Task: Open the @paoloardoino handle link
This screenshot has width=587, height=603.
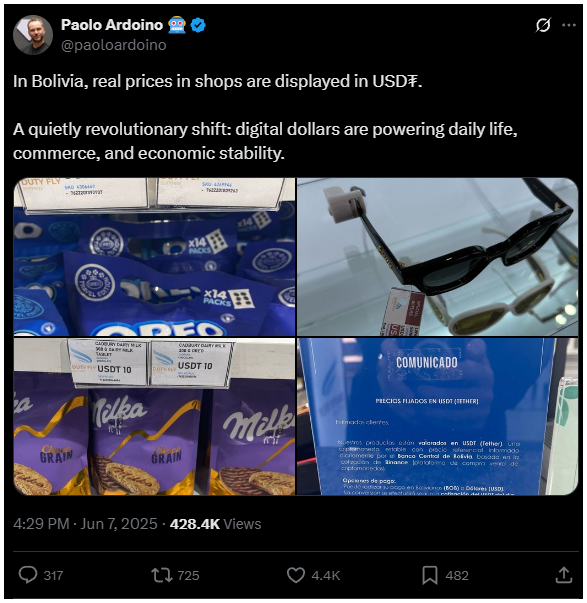Action: pyautogui.click(x=114, y=45)
